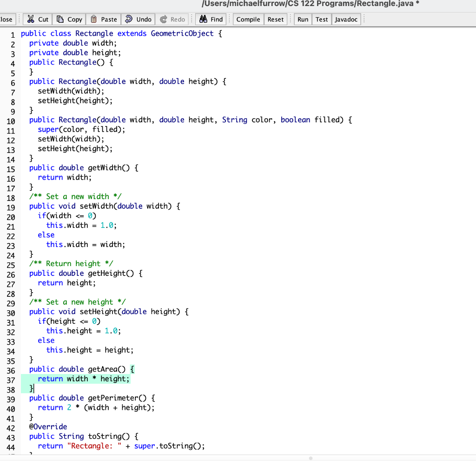The height and width of the screenshot is (461, 476).
Task: Click the Reset button
Action: click(275, 20)
